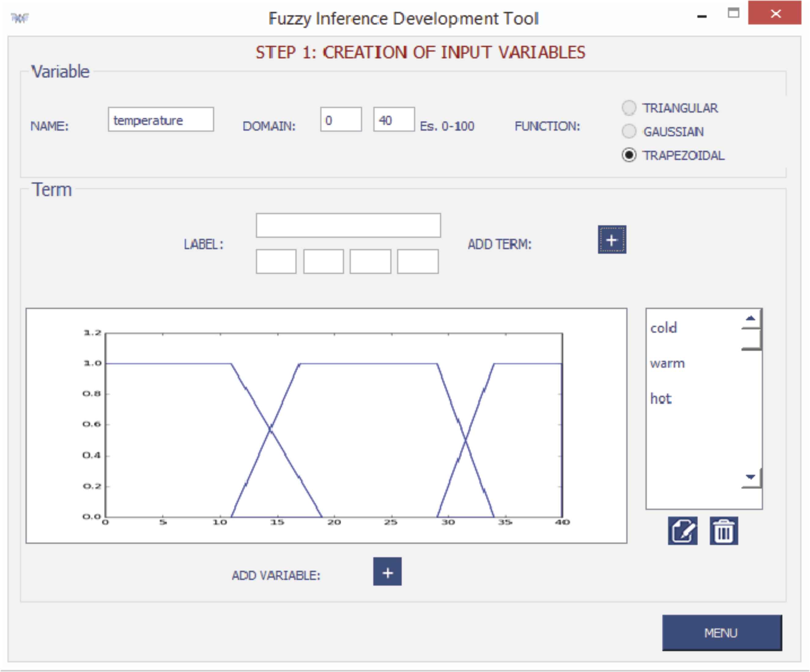
Task: Click the term LABEL text field
Action: [x=348, y=225]
